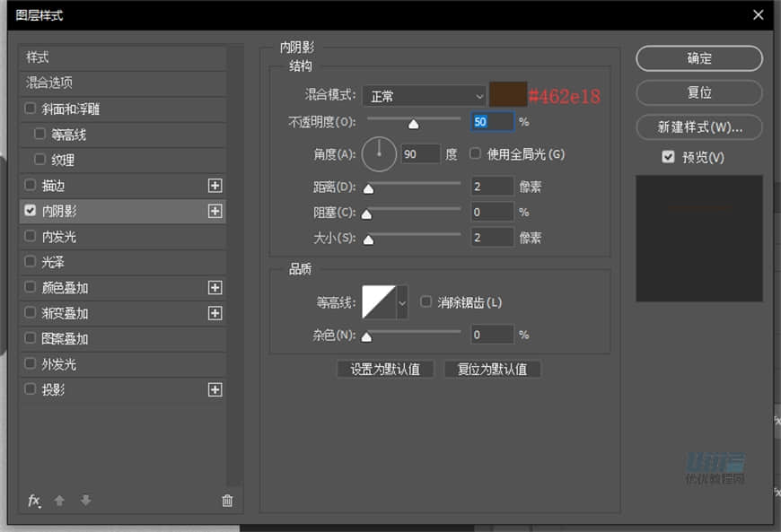Click the 距离 value input field
This screenshot has width=781, height=532.
click(x=492, y=186)
